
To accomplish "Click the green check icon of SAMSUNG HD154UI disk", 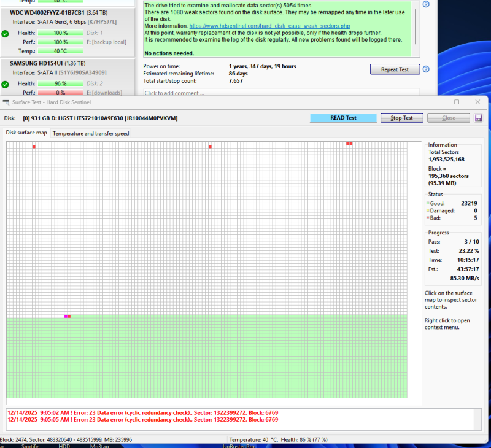I will click(x=5, y=84).
